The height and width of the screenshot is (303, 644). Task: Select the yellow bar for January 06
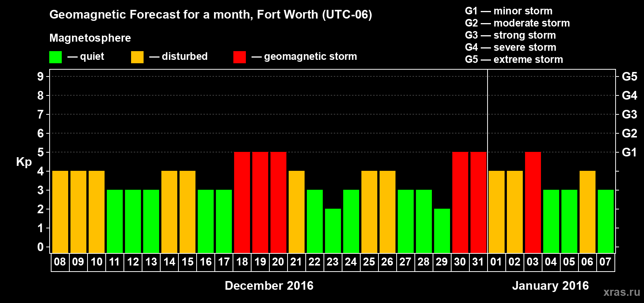(588, 212)
